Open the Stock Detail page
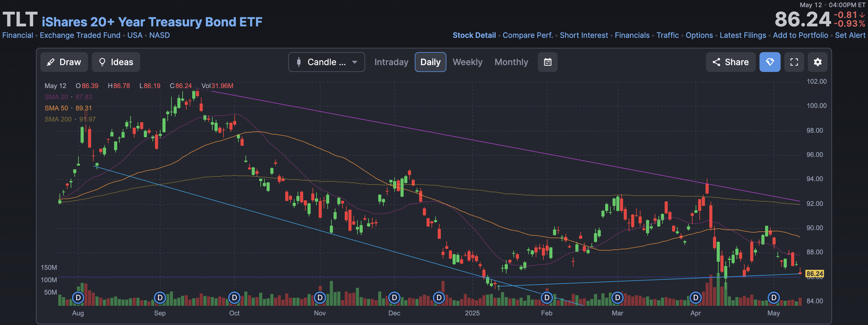868x325 pixels. pos(474,35)
